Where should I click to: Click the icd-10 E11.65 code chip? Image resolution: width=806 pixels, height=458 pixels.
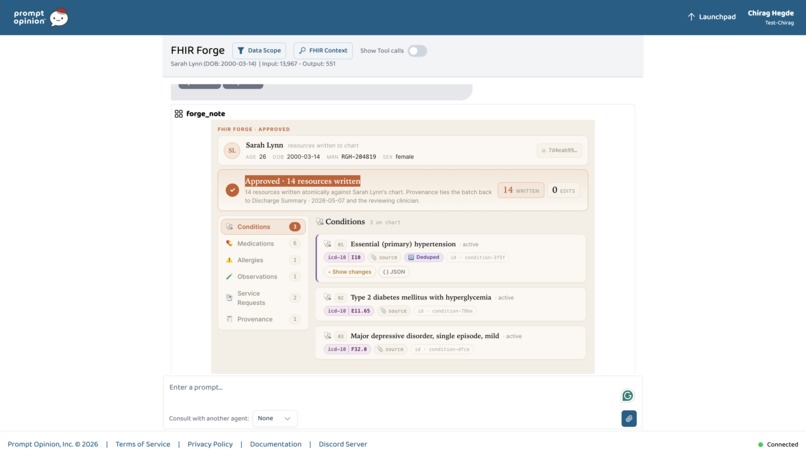pyautogui.click(x=349, y=311)
